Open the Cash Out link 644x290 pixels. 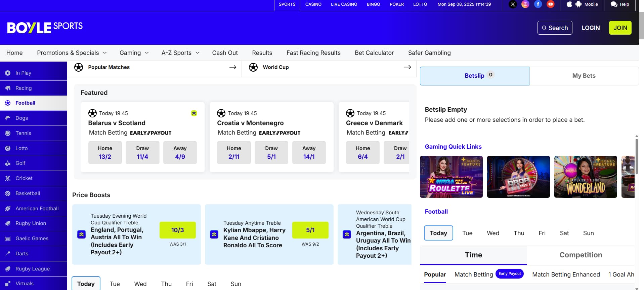tap(225, 53)
